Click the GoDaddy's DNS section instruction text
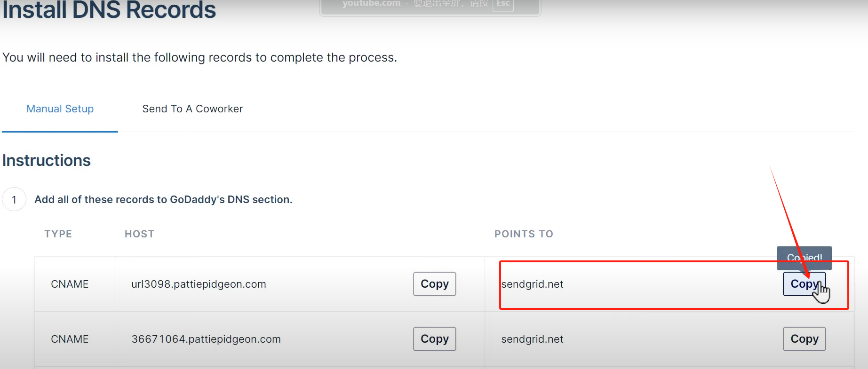The height and width of the screenshot is (369, 868). pyautogui.click(x=163, y=199)
